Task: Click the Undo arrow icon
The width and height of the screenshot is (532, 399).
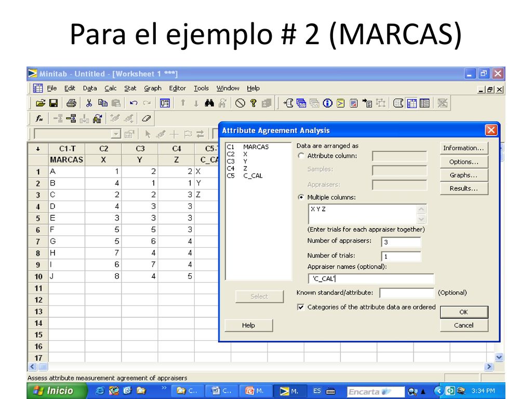Action: [x=134, y=103]
